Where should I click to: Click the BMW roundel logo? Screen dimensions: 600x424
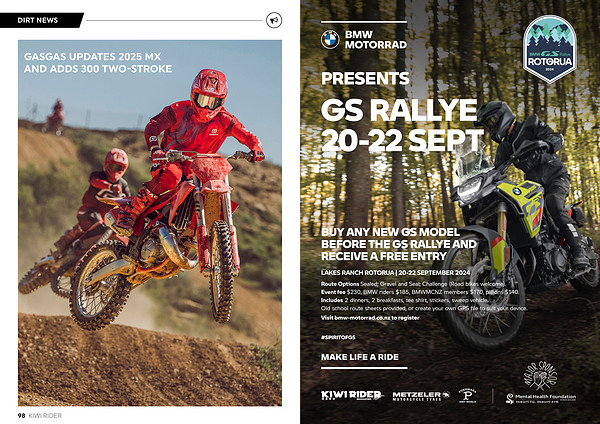click(x=330, y=40)
